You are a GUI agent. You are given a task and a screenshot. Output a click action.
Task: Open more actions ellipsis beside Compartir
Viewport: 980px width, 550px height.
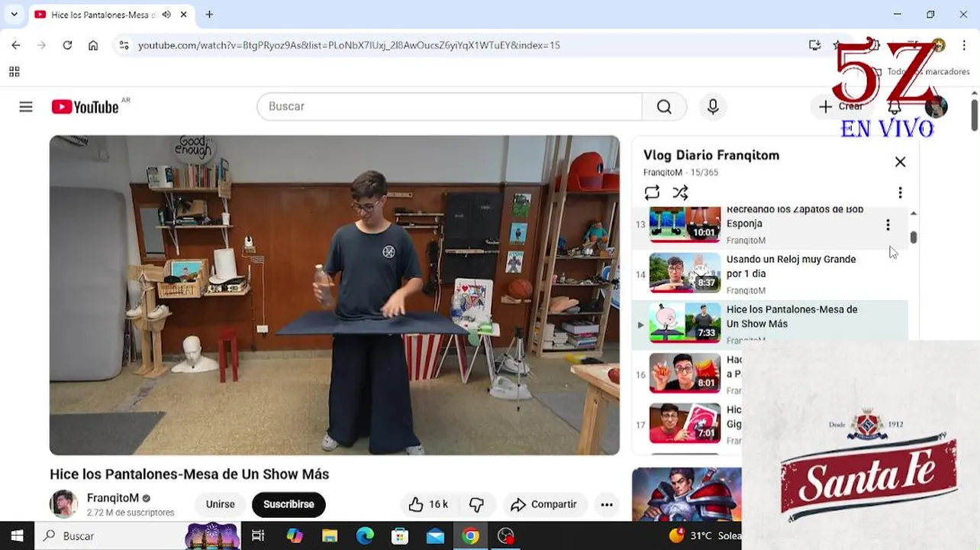tap(607, 504)
